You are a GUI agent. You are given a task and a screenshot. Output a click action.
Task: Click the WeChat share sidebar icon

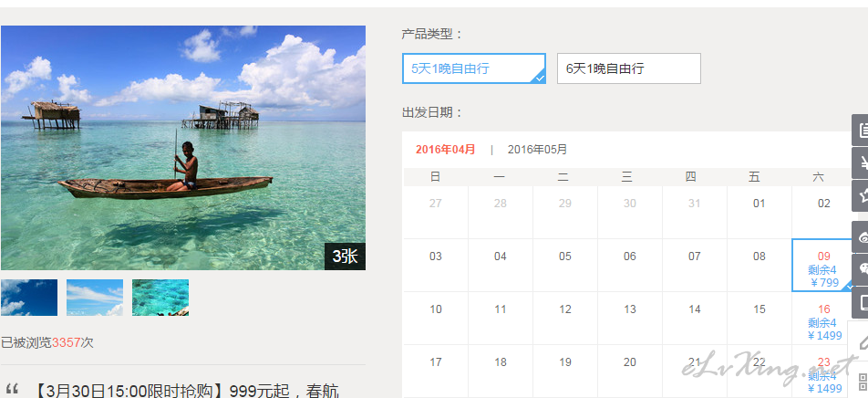(860, 269)
